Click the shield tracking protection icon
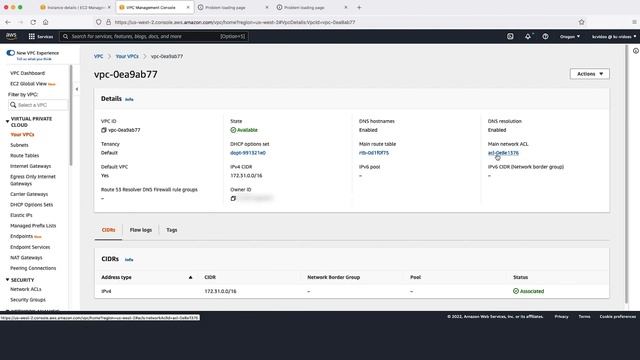 [x=98, y=22]
